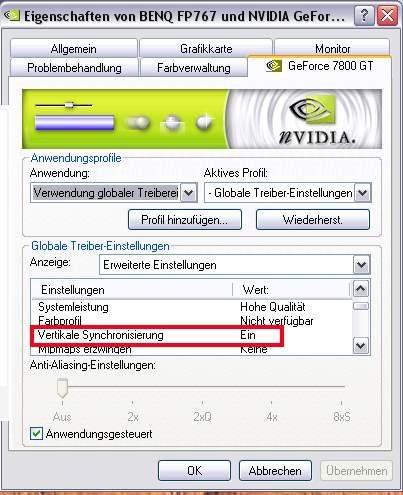
Task: Close the properties dialog with the X
Action: pyautogui.click(x=387, y=16)
